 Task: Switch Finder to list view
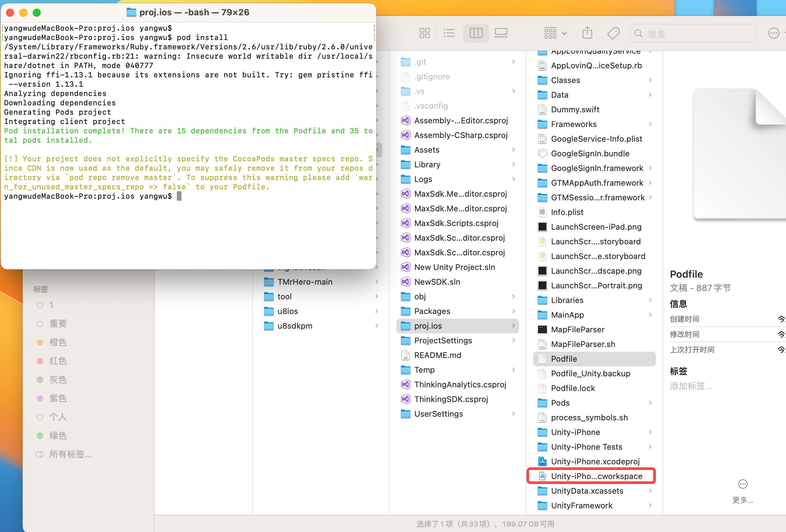[449, 33]
